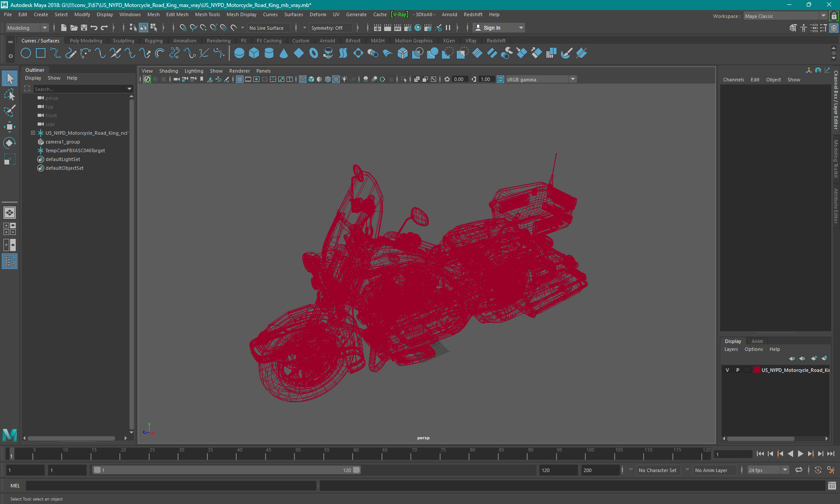
Task: Open the viewport Shading menu
Action: tap(168, 71)
